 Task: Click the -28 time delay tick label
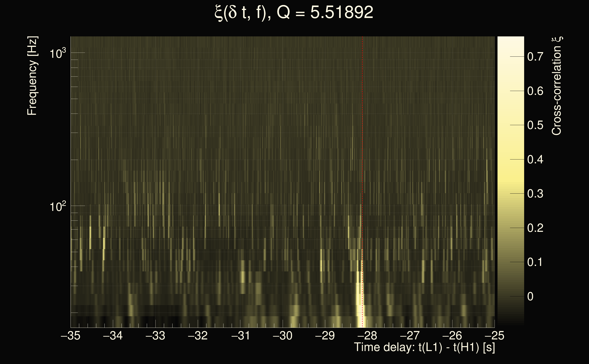pos(367,336)
